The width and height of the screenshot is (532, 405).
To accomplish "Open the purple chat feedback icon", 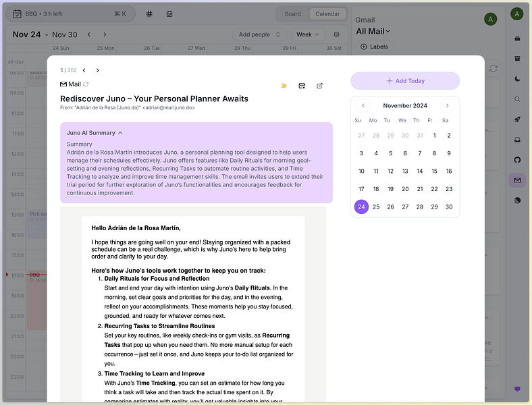I will click(x=517, y=389).
